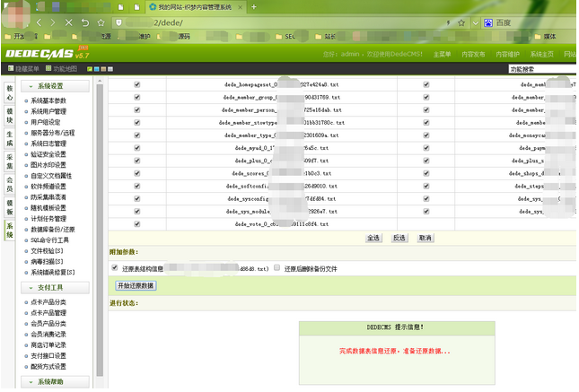
Task: Switch to the 模板 vertical side tab
Action: point(10,204)
